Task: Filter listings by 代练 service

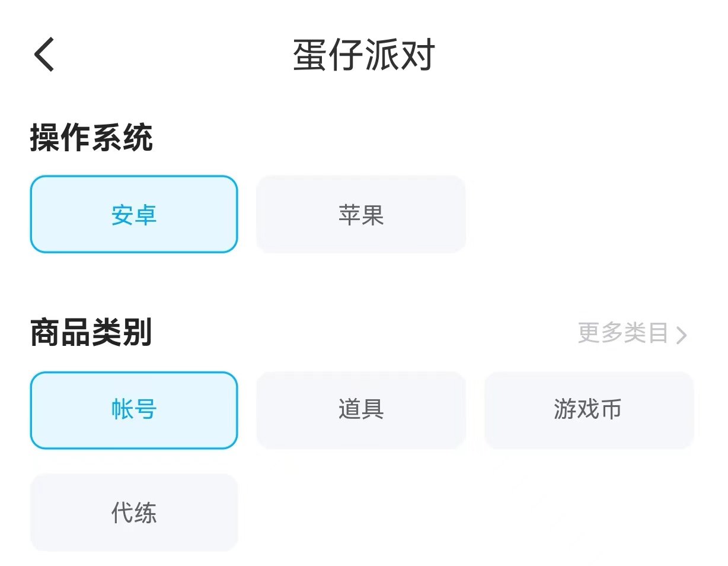Action: [x=134, y=513]
